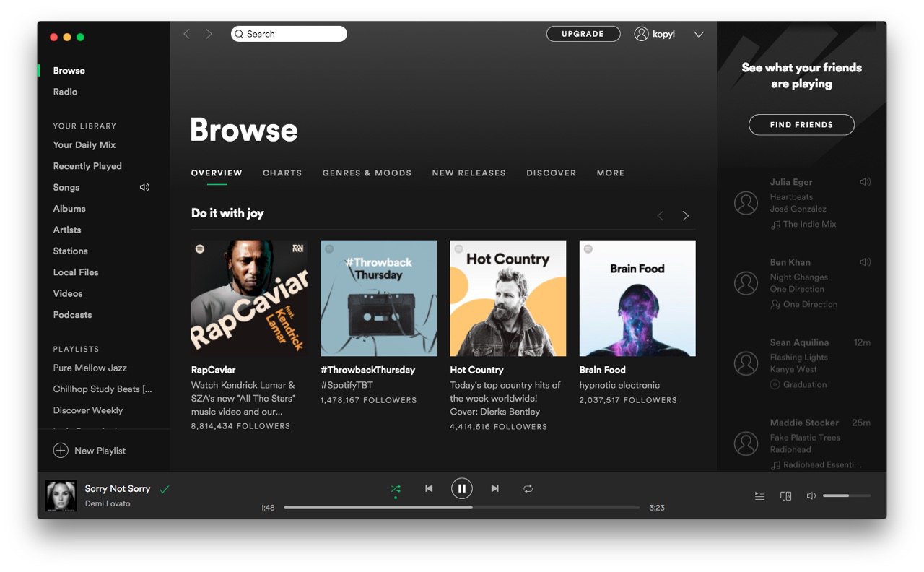The width and height of the screenshot is (924, 572).
Task: Open Local Files
Action: pos(76,272)
